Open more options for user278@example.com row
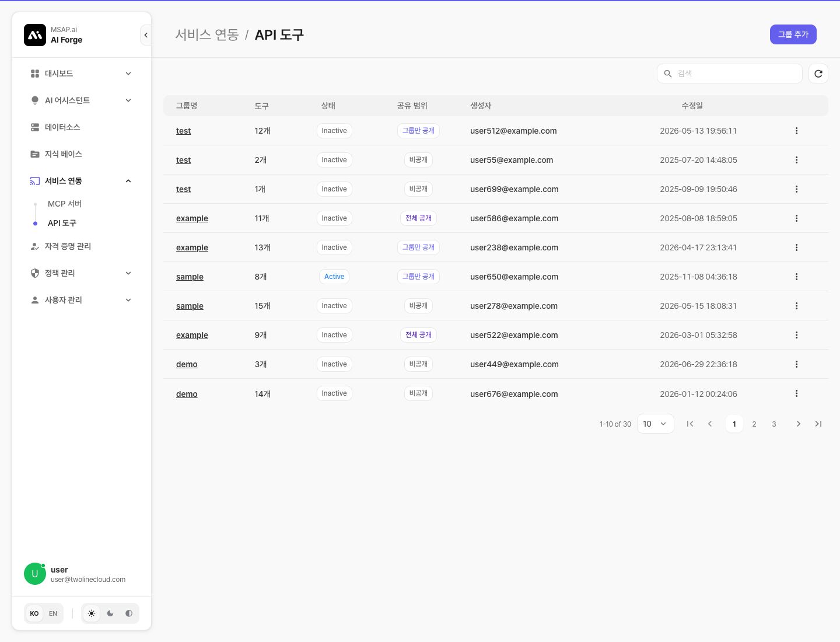This screenshot has width=840, height=642. tap(796, 306)
